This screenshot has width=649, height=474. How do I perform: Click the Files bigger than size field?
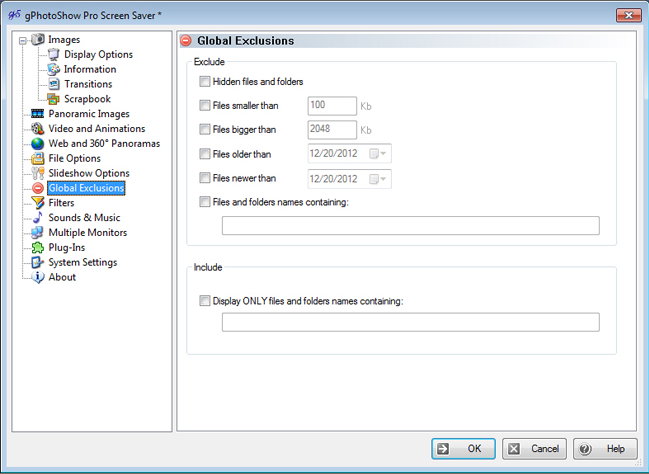[x=332, y=130]
